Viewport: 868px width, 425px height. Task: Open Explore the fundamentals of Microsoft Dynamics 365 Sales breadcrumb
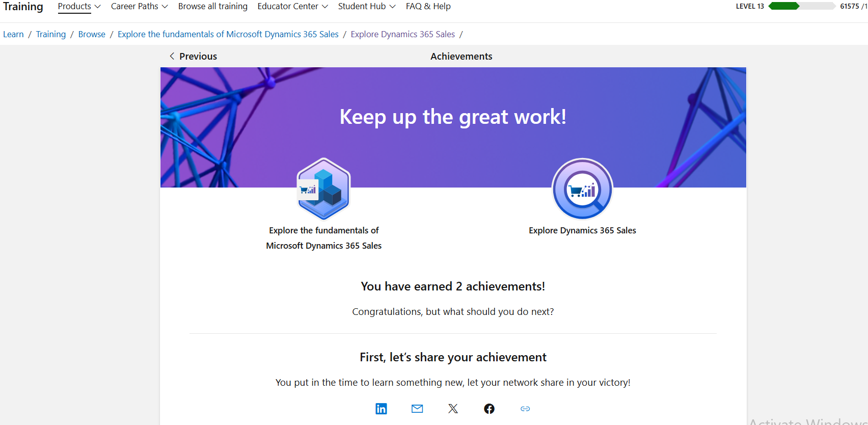[228, 34]
